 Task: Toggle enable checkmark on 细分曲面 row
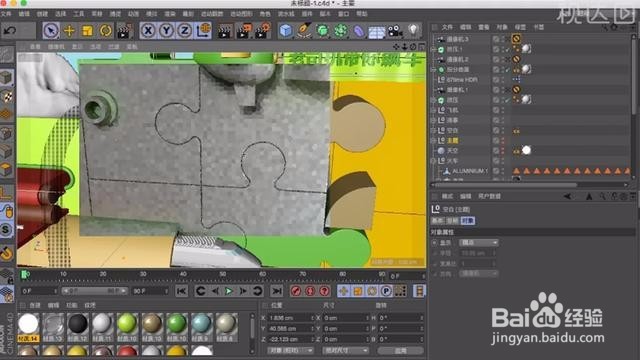point(507,69)
